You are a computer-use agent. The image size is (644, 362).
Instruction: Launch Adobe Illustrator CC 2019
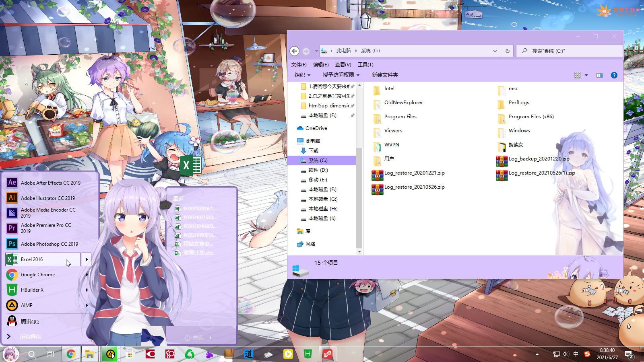point(48,198)
